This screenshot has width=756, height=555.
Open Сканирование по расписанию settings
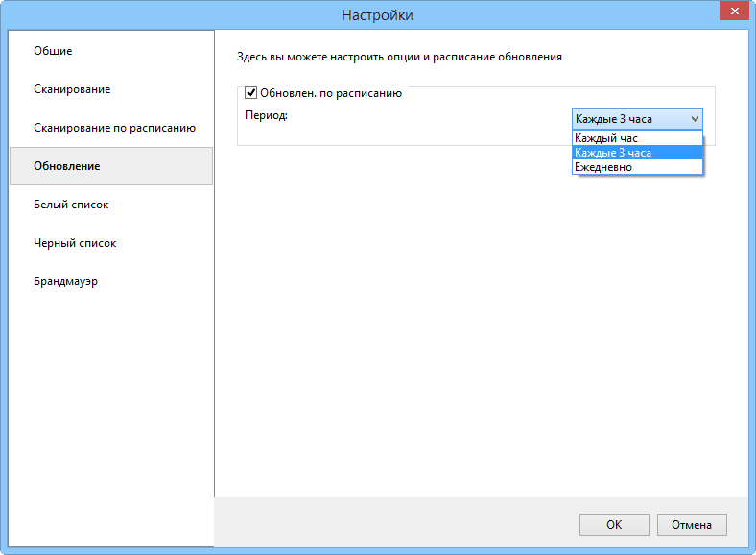[114, 128]
